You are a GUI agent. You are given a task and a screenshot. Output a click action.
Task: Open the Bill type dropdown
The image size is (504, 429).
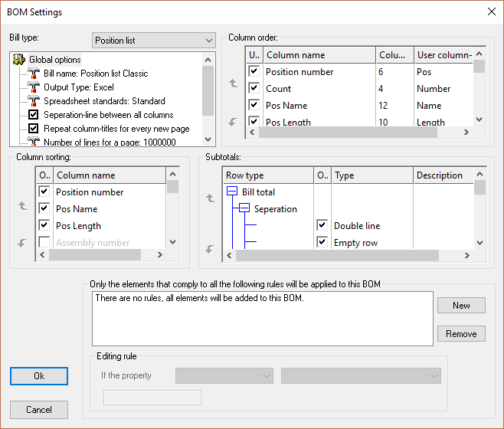(154, 40)
